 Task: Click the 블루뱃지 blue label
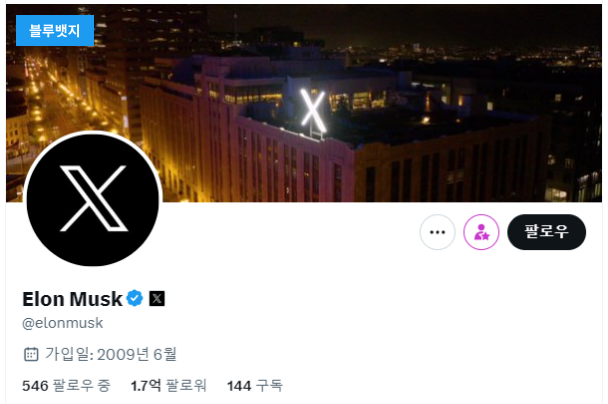tap(55, 31)
